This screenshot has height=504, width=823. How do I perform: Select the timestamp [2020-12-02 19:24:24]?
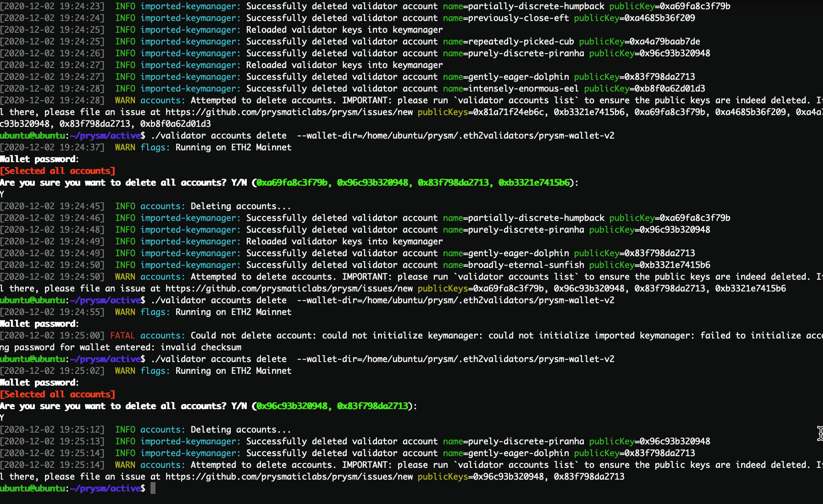coord(53,18)
